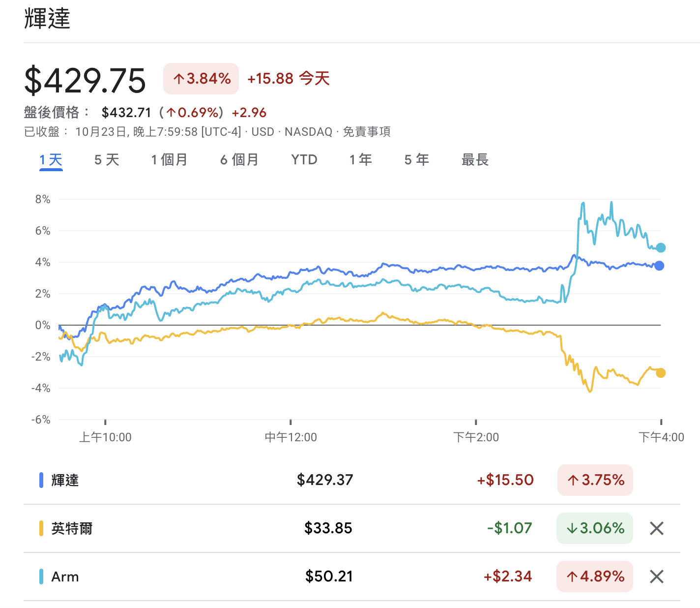Viewport: 700px width, 608px height.
Task: Open the 英特爾 stock row
Action: [x=72, y=528]
